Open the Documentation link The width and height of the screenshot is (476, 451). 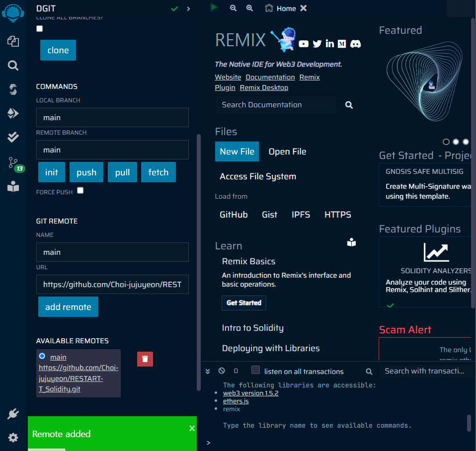point(270,77)
